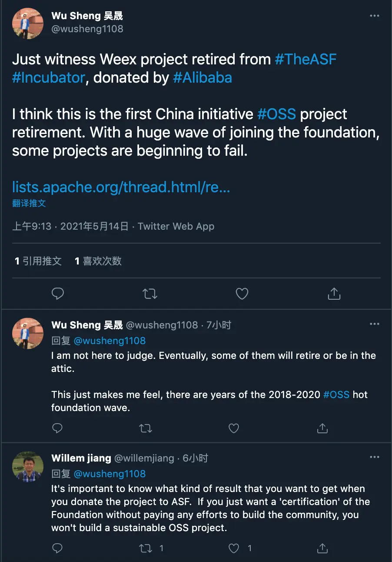Open Willem jiang's profile picture
The image size is (392, 562).
point(28,467)
